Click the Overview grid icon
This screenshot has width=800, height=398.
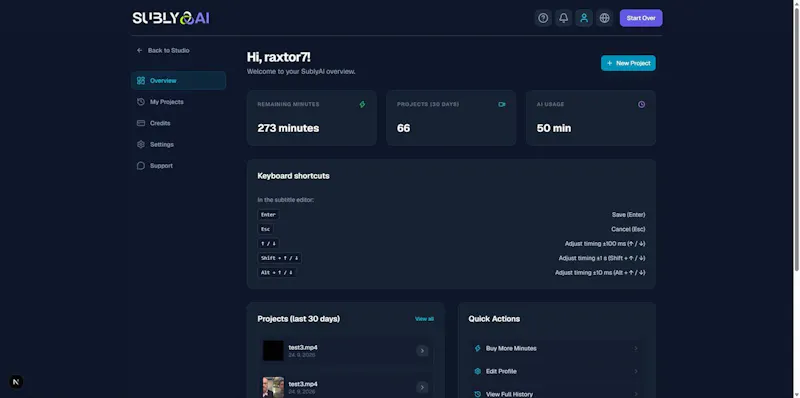point(141,81)
